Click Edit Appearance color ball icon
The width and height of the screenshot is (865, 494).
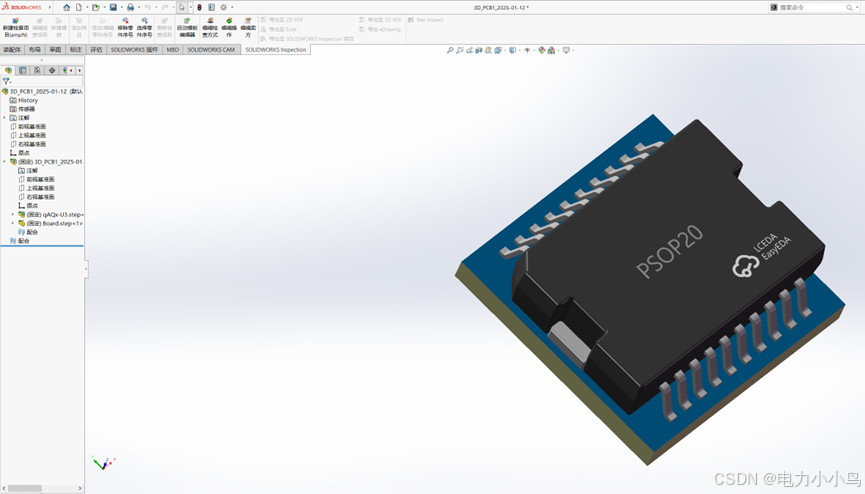542,50
